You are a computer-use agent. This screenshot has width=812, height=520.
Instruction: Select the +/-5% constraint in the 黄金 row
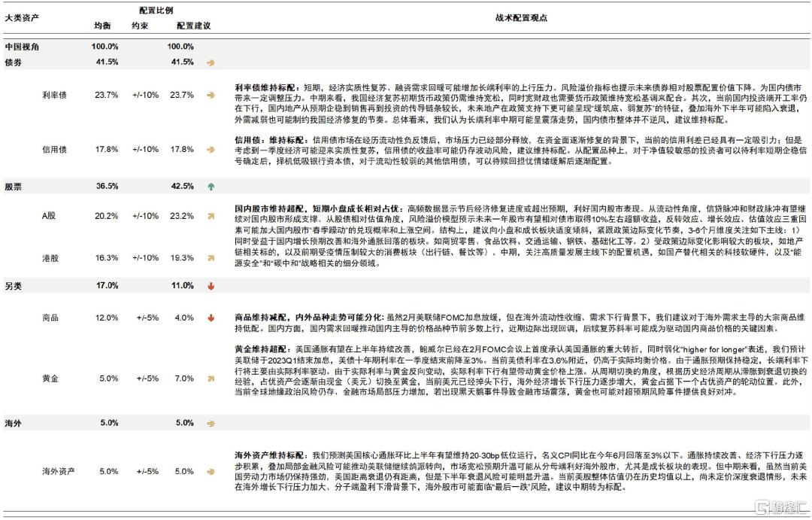pos(147,379)
